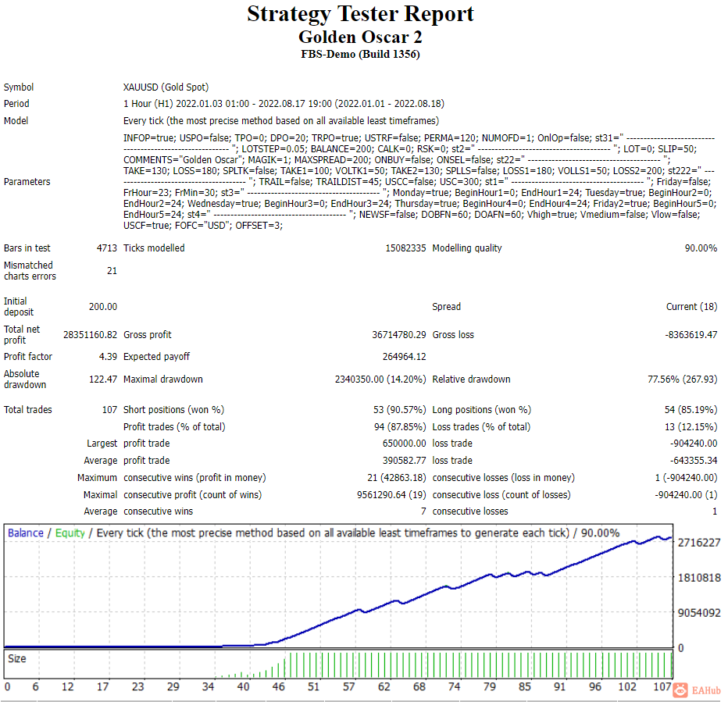728x702 pixels.
Task: Click the absolute drawdown value 122.47
Action: [x=103, y=380]
